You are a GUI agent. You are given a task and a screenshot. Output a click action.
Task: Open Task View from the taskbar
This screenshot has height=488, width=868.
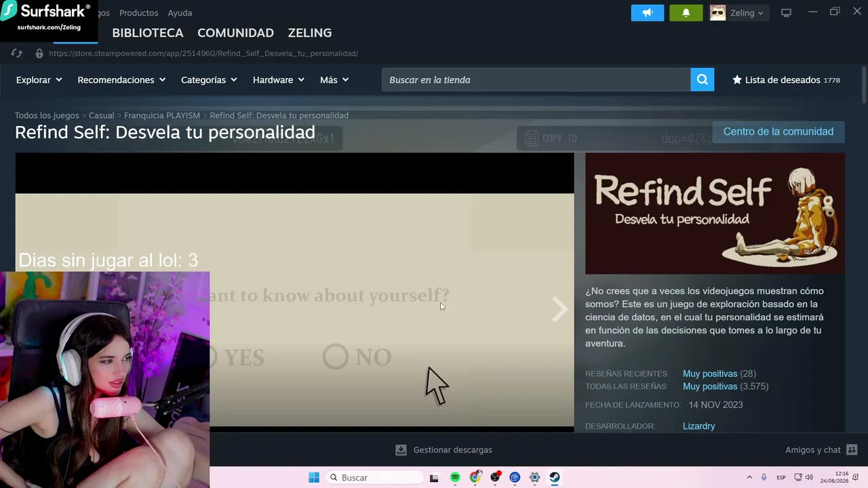434,478
